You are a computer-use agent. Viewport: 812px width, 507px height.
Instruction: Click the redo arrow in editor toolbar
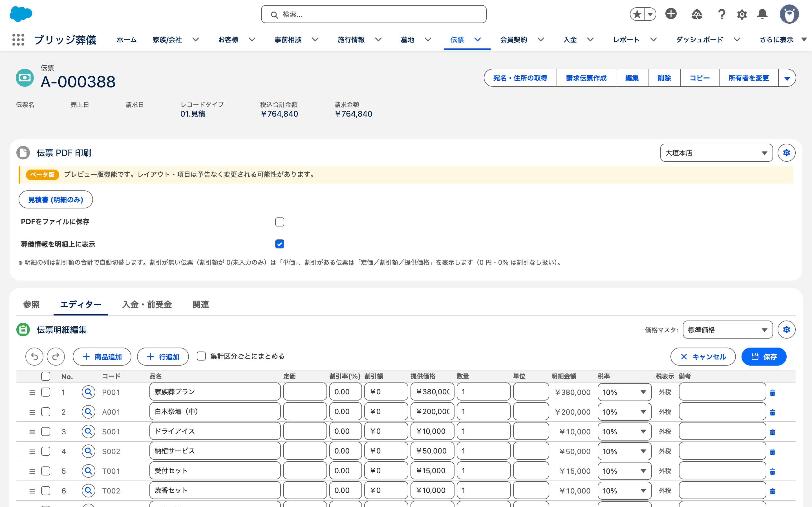pyautogui.click(x=56, y=356)
